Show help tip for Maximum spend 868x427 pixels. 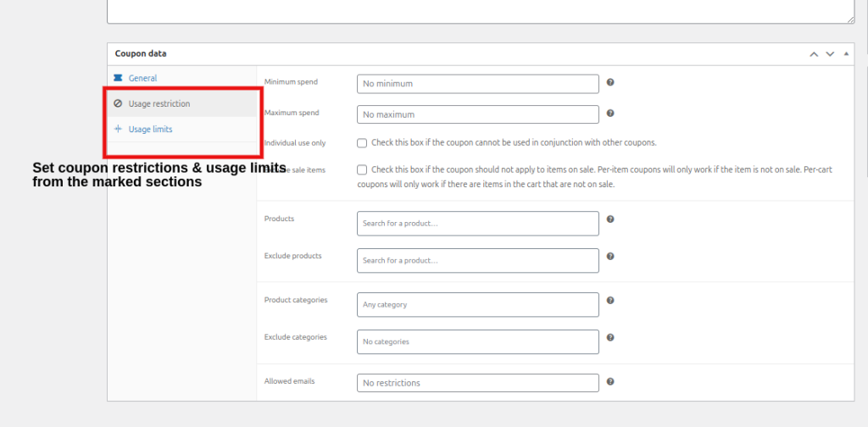[x=610, y=114]
